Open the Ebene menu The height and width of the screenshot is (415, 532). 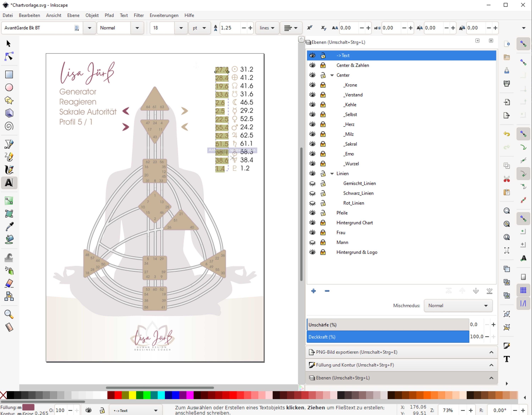click(73, 15)
